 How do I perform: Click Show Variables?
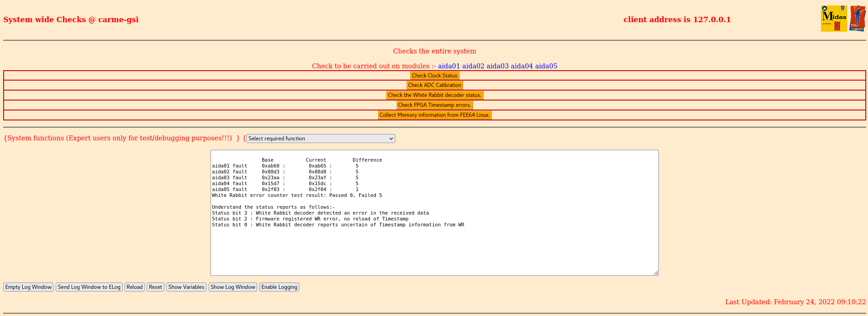(186, 287)
